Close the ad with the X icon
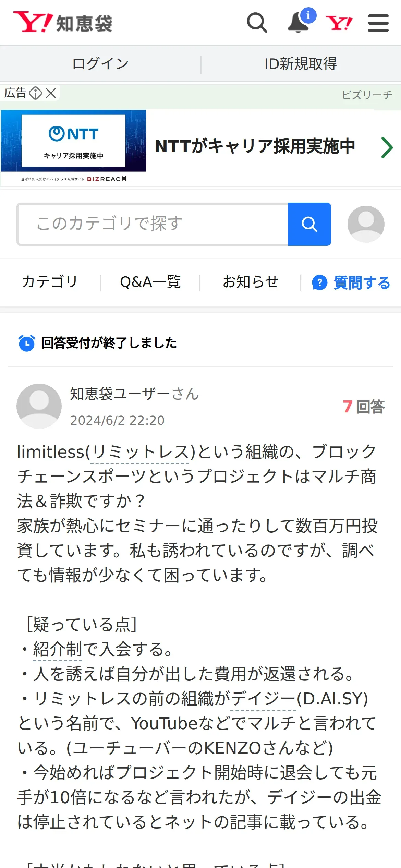Screen dimensions: 401x868 click(x=51, y=93)
